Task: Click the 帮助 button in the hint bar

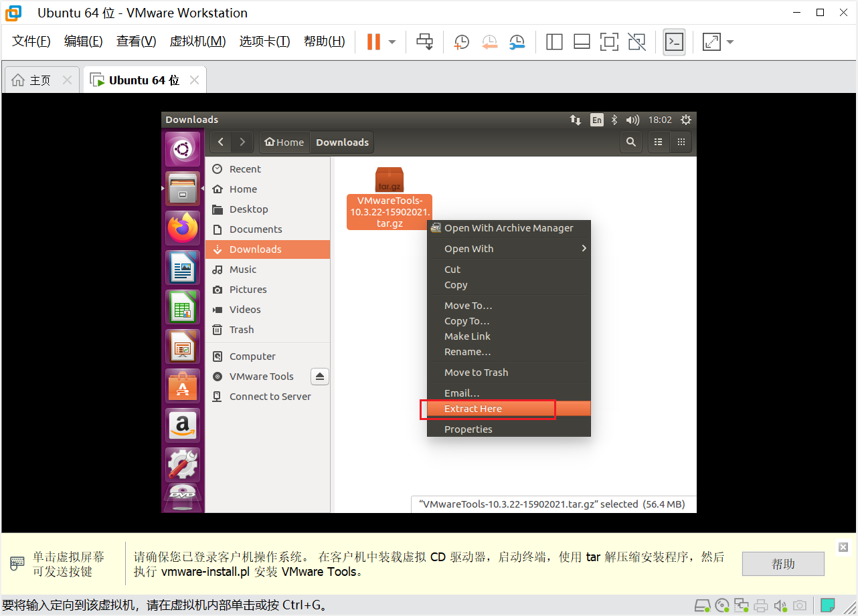Action: pos(783,564)
